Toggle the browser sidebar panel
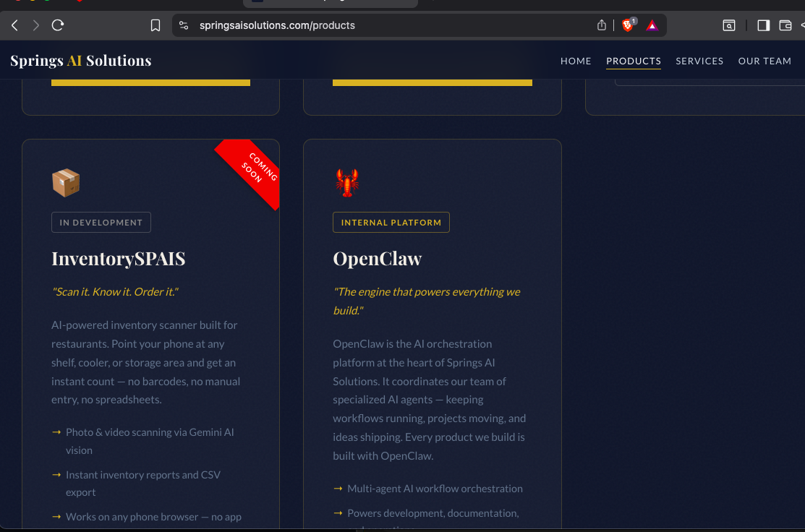The width and height of the screenshot is (805, 532). [763, 25]
